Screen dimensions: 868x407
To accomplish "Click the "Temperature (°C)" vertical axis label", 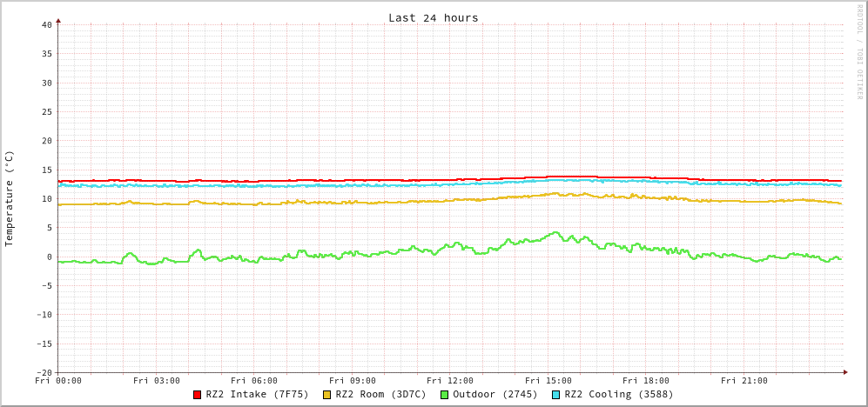I will click(x=10, y=198).
